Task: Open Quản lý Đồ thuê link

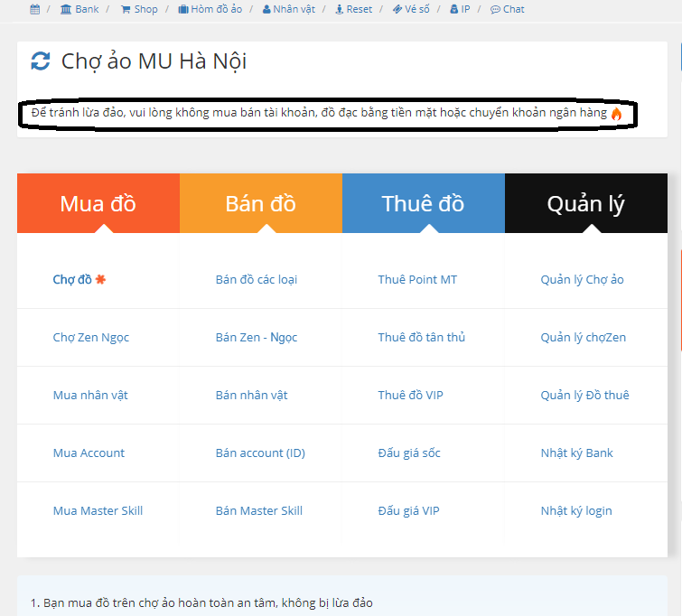Action: (x=585, y=395)
